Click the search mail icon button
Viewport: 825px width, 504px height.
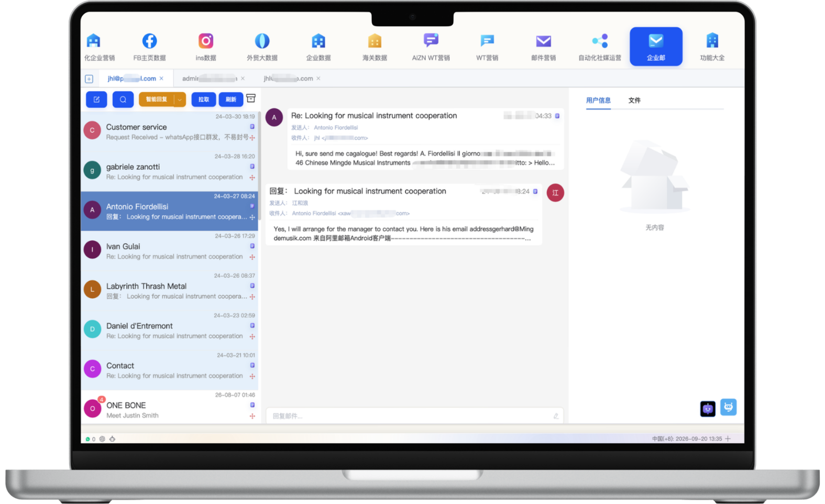tap(123, 100)
